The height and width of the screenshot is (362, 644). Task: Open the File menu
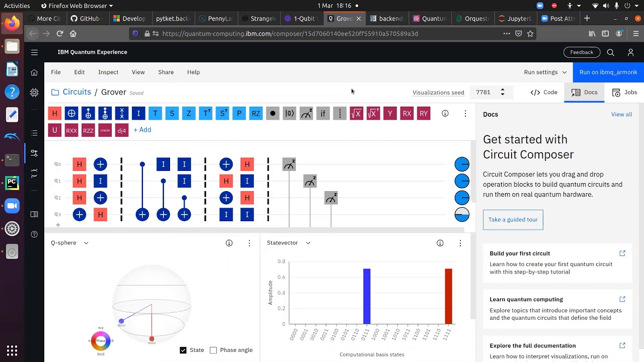(x=56, y=72)
